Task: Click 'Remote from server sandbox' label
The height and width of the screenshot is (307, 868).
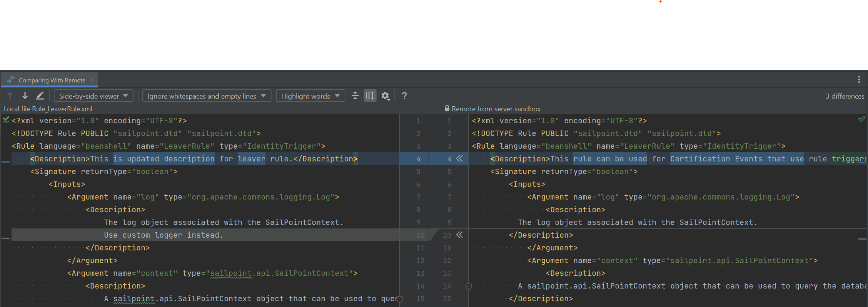Action: point(496,109)
